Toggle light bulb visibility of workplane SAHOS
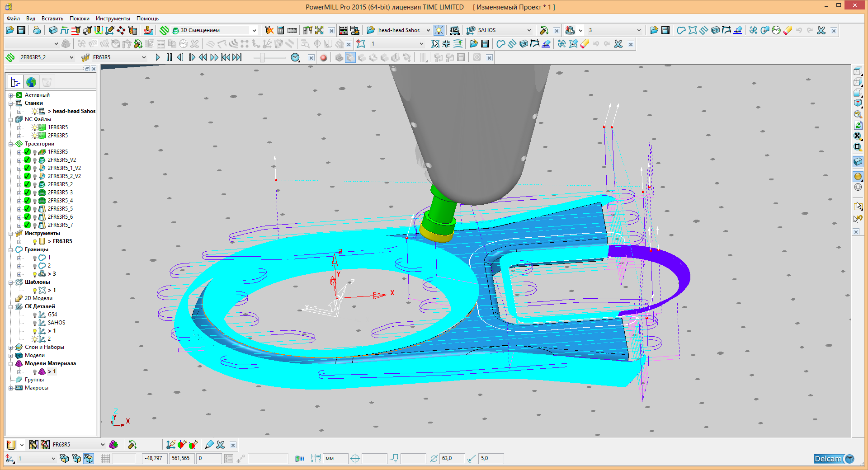The width and height of the screenshot is (868, 470). tap(35, 323)
